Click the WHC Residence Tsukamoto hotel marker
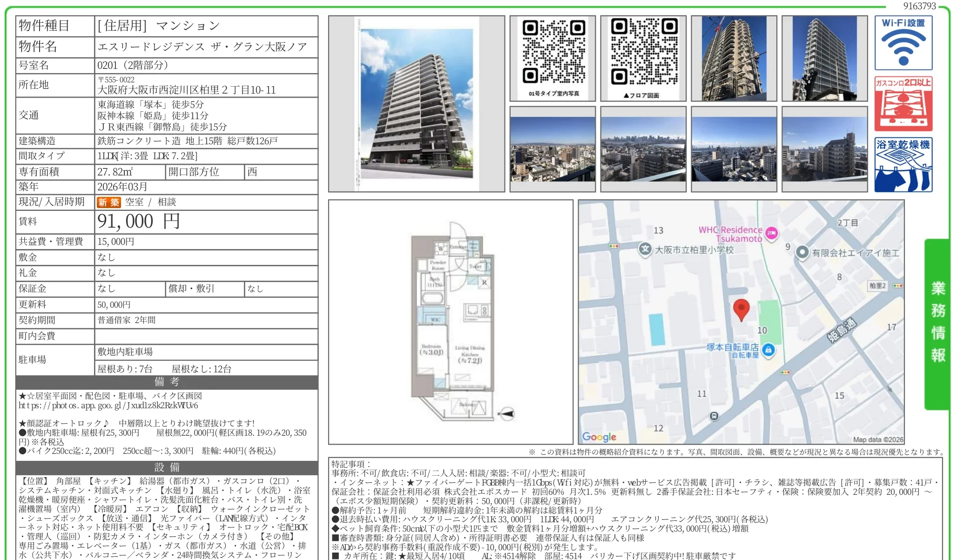957x560 pixels. tap(771, 233)
